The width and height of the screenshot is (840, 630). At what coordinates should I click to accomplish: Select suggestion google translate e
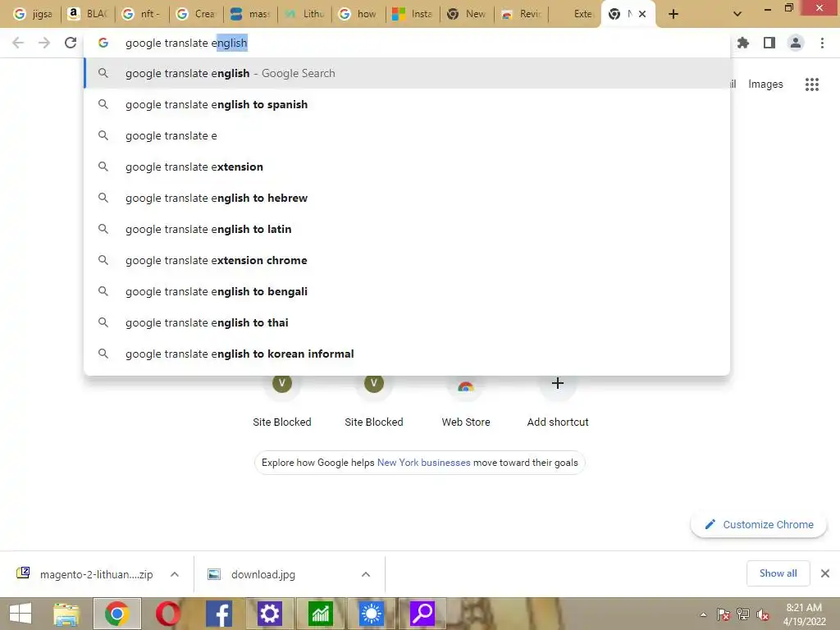tap(407, 135)
